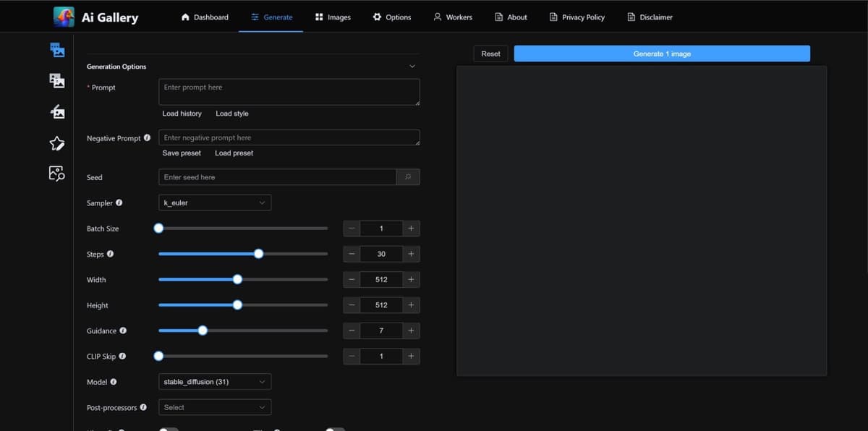
Task: Click the Negative Prompt info icon
Action: coord(148,137)
